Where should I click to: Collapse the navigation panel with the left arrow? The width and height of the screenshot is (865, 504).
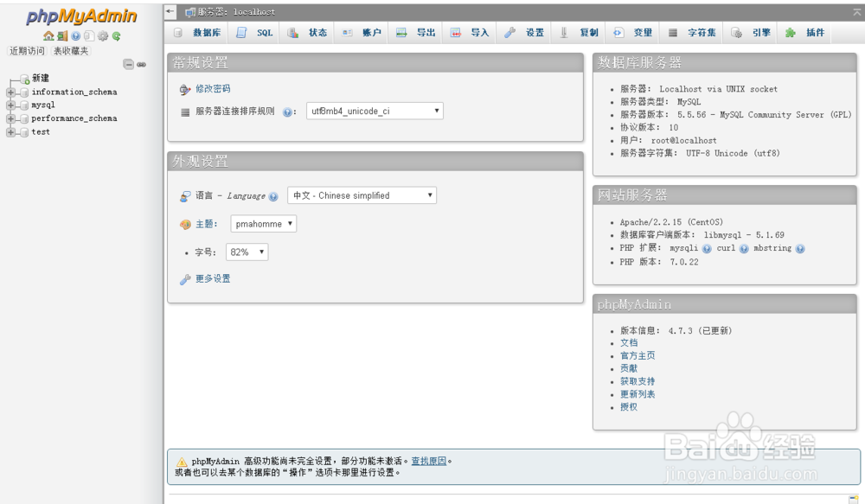pyautogui.click(x=170, y=11)
